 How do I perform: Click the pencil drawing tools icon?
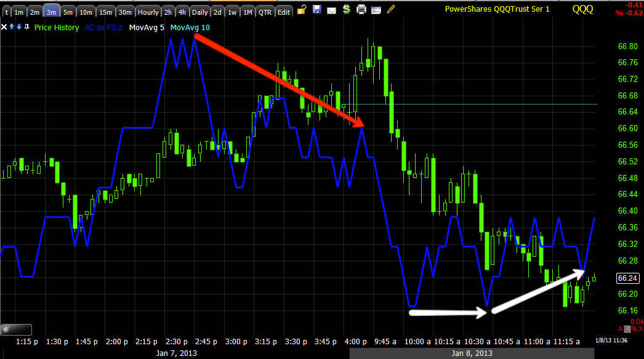(x=391, y=9)
